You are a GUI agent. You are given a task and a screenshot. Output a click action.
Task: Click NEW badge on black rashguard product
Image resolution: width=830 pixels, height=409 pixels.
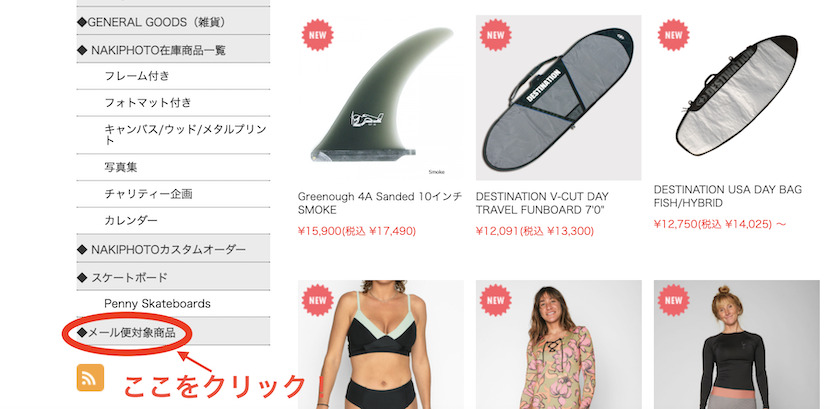click(x=673, y=300)
